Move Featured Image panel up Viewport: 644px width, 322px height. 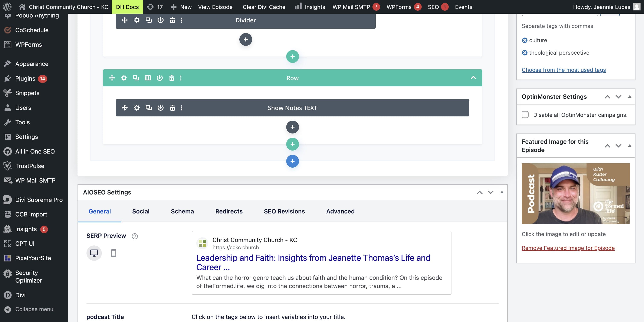click(x=607, y=146)
